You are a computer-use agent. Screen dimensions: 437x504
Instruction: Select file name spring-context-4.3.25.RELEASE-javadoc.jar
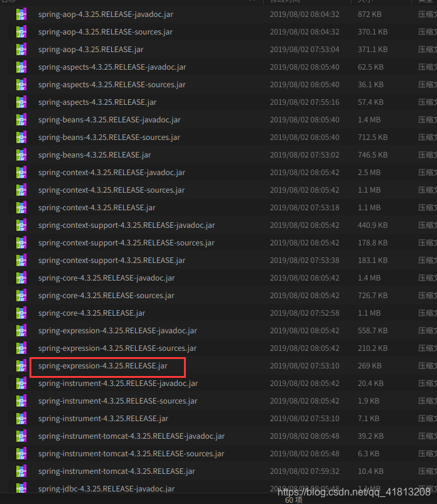click(112, 173)
